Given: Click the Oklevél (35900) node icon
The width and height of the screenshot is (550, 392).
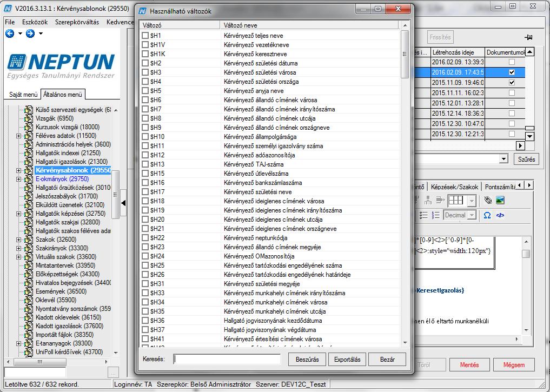Looking at the screenshot, I should [x=29, y=300].
